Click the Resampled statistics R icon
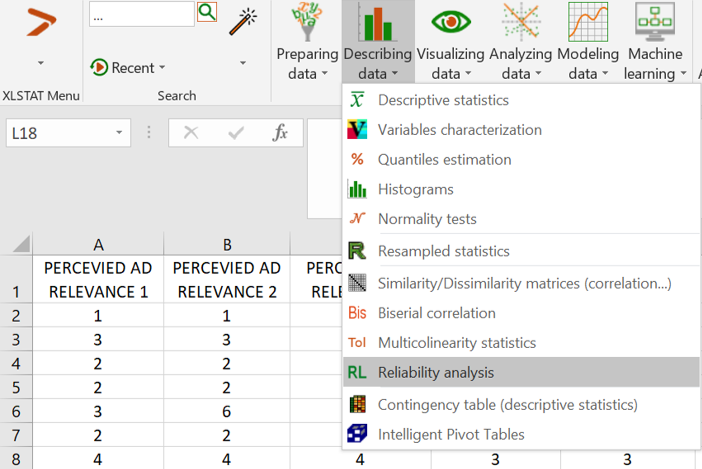This screenshot has height=469, width=702. coord(357,251)
